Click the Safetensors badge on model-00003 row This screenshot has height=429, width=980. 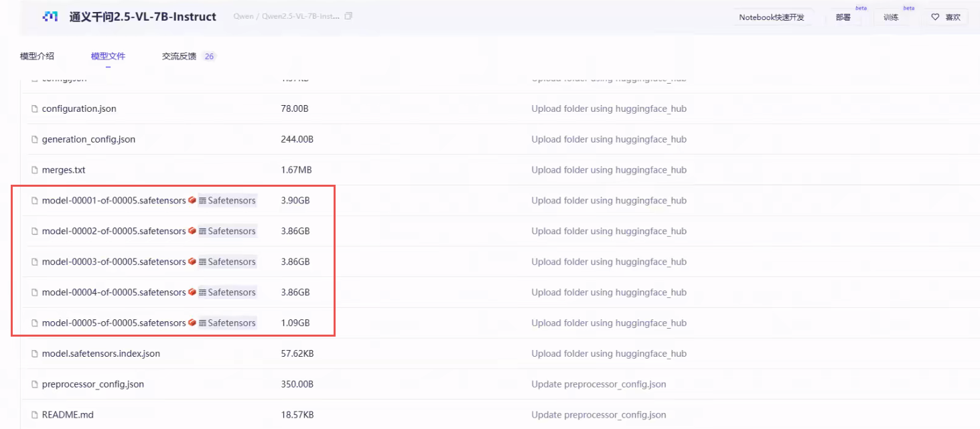coord(227,262)
